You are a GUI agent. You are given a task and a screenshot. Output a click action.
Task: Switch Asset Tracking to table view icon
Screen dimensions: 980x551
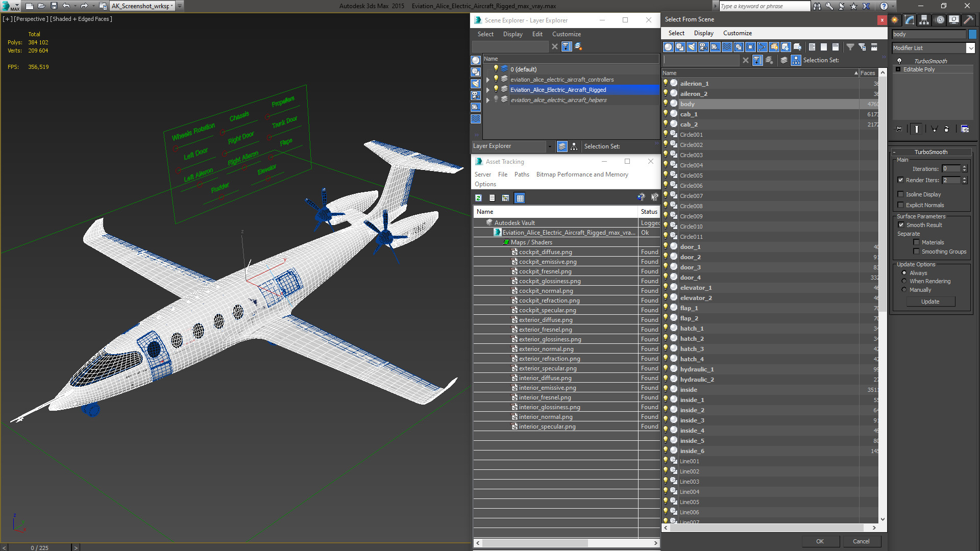(520, 198)
